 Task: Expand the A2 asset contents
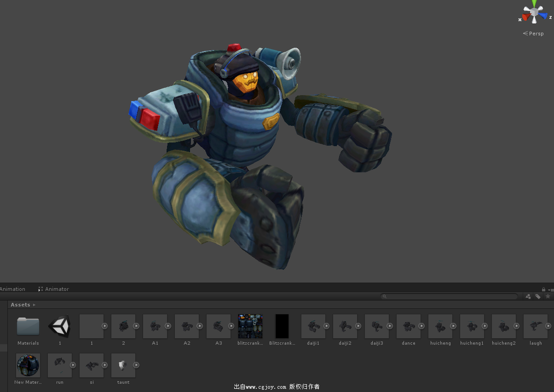[200, 326]
